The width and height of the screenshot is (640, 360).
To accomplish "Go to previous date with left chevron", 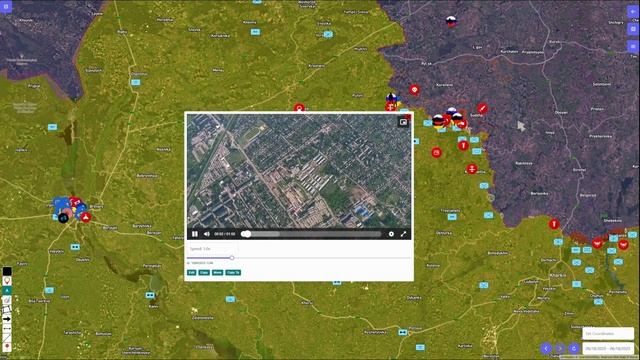I will (546, 349).
